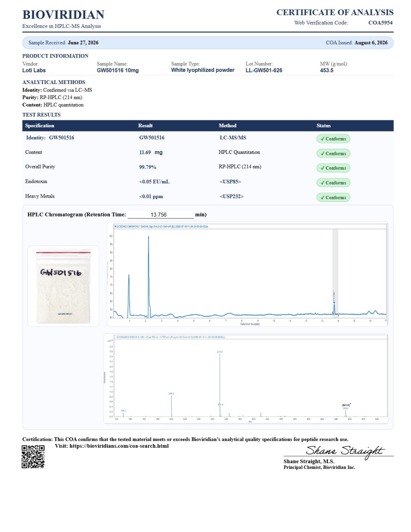Select the lot number LL-GW501-626
The width and height of the screenshot is (411, 532).
264,70
